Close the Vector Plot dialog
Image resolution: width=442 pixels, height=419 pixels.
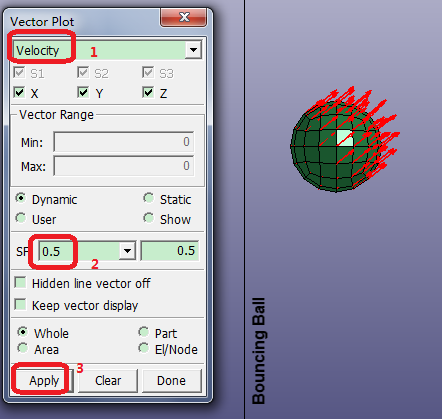point(184,17)
